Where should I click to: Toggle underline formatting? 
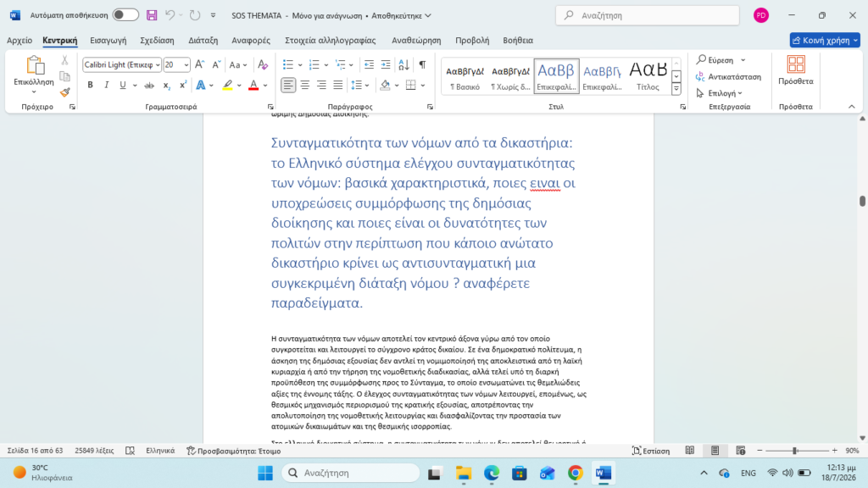click(x=122, y=86)
